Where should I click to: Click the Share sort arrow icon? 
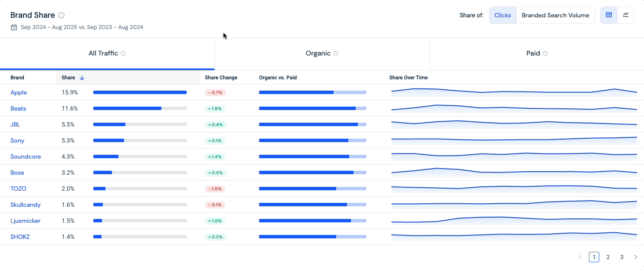pyautogui.click(x=82, y=78)
